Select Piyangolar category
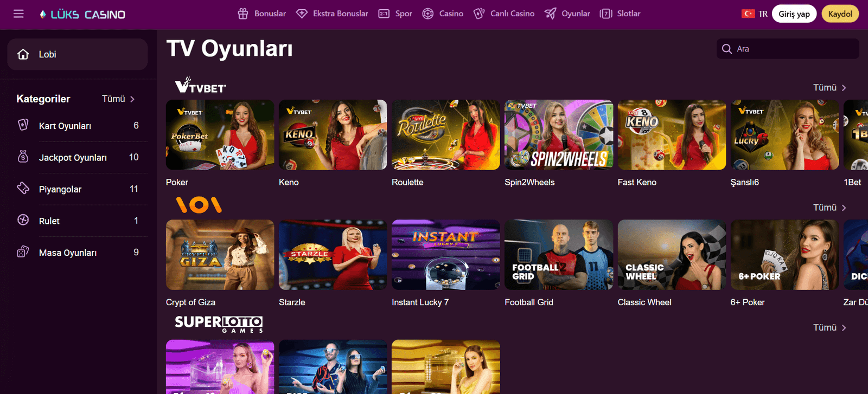Screen dimensions: 868x394 [78, 189]
